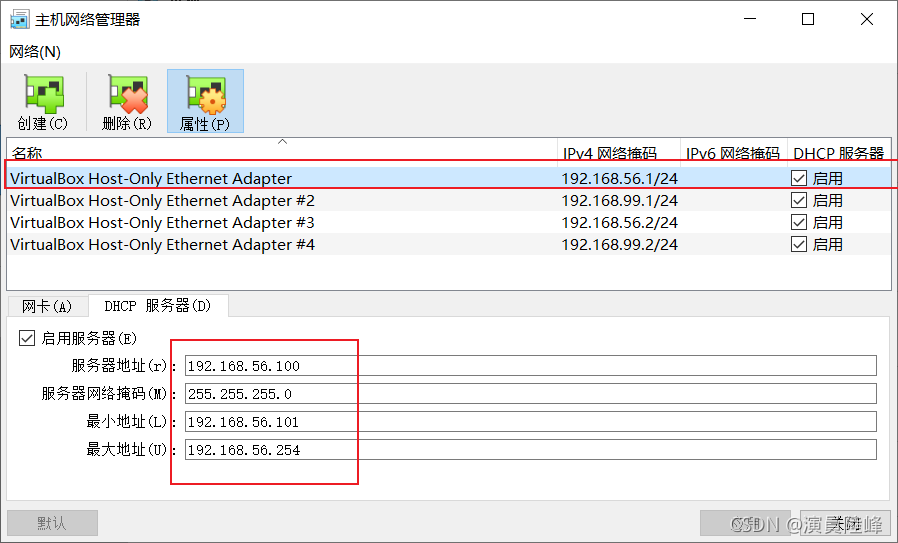Image resolution: width=898 pixels, height=543 pixels.
Task: Switch to the 网卡(A) tab
Action: pos(47,306)
